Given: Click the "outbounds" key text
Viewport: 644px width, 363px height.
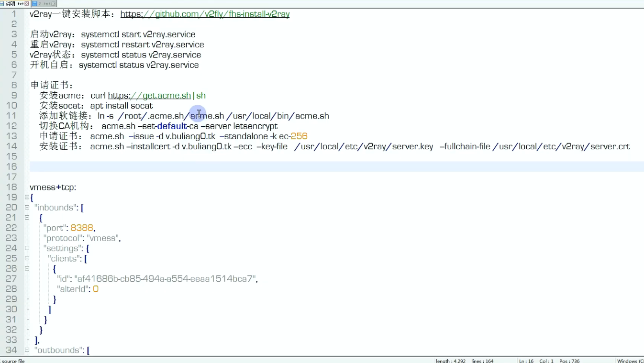Looking at the screenshot, I should 58,350.
